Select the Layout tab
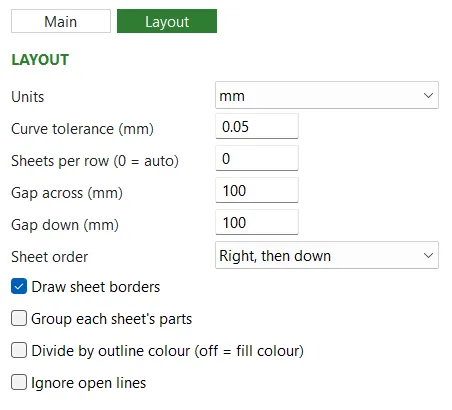 pos(167,21)
